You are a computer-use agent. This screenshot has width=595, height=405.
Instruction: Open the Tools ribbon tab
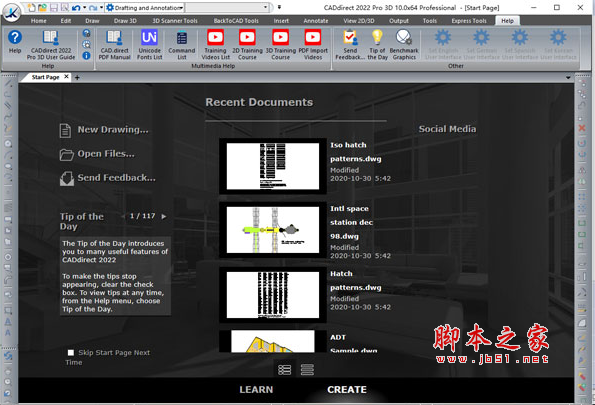(x=430, y=21)
